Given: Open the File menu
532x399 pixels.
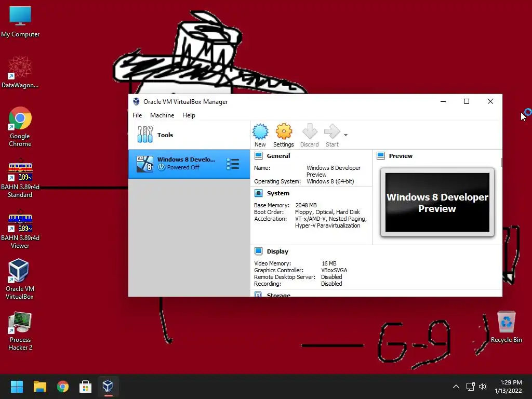Looking at the screenshot, I should pos(137,115).
